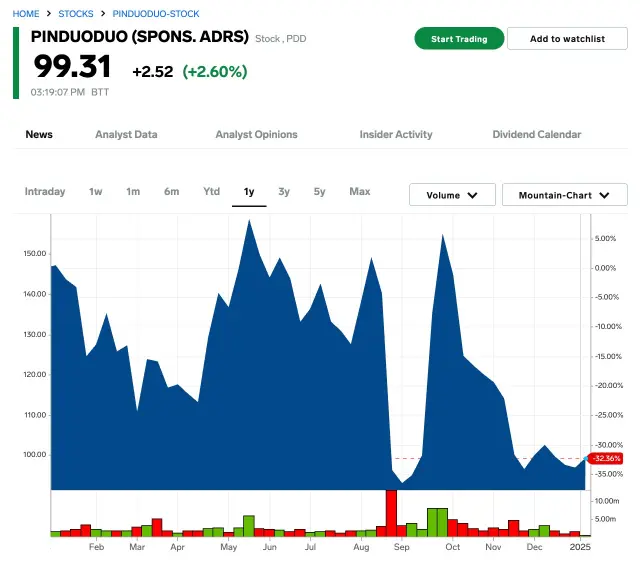
Task: Switch chart to 1m range
Action: [x=133, y=191]
